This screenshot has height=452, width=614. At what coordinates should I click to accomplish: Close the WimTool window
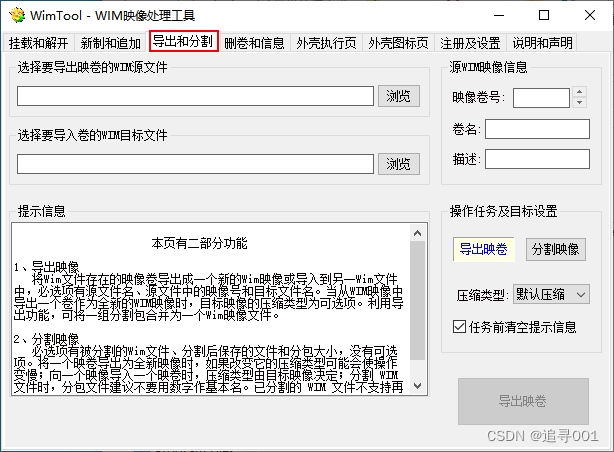point(590,16)
